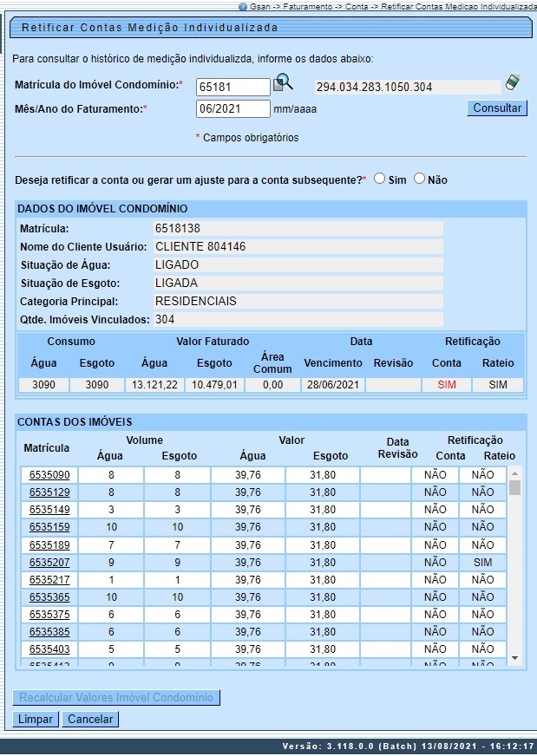Open account link 6535365
The image size is (537, 756).
[49, 597]
